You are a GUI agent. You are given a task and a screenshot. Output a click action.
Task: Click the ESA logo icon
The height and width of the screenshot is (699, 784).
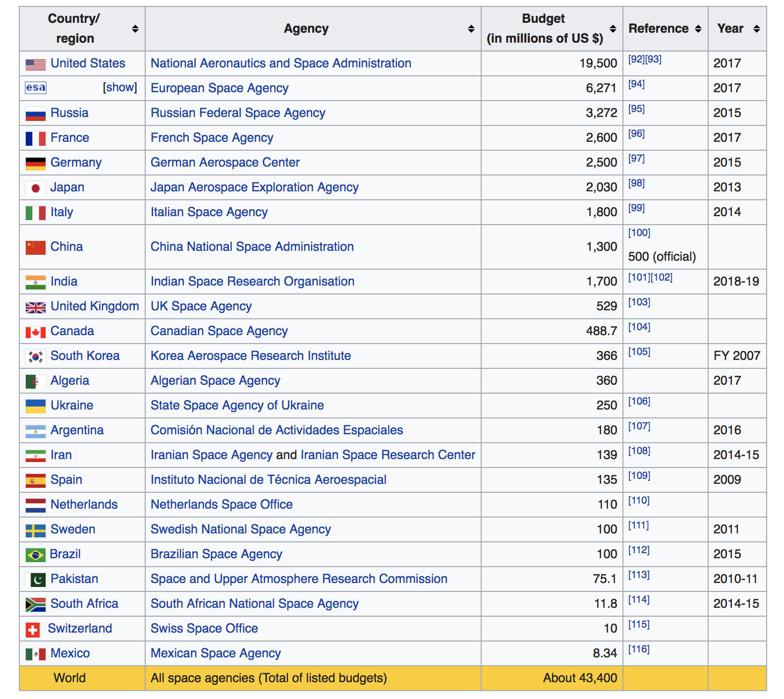[36, 88]
